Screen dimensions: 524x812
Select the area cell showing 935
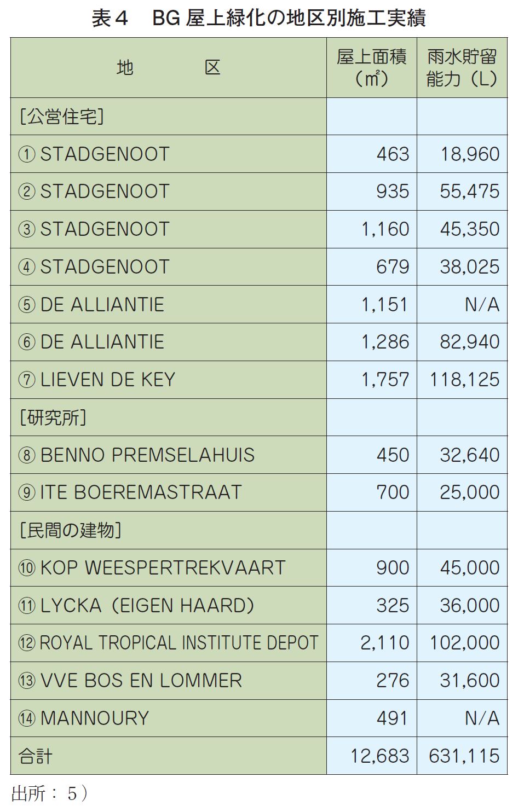[372, 192]
